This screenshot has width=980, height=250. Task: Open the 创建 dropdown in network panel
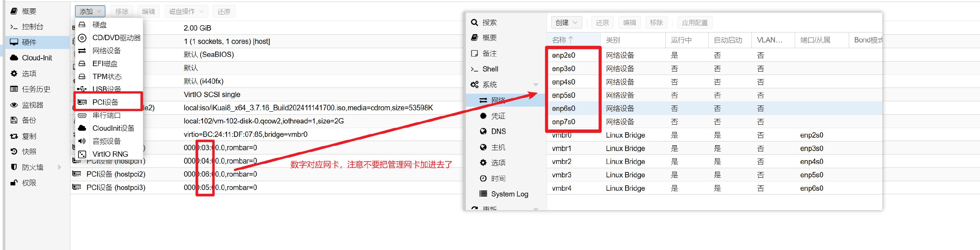[566, 23]
